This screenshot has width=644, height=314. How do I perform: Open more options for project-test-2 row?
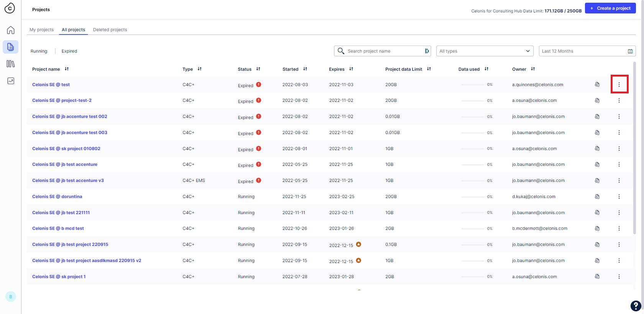(619, 100)
